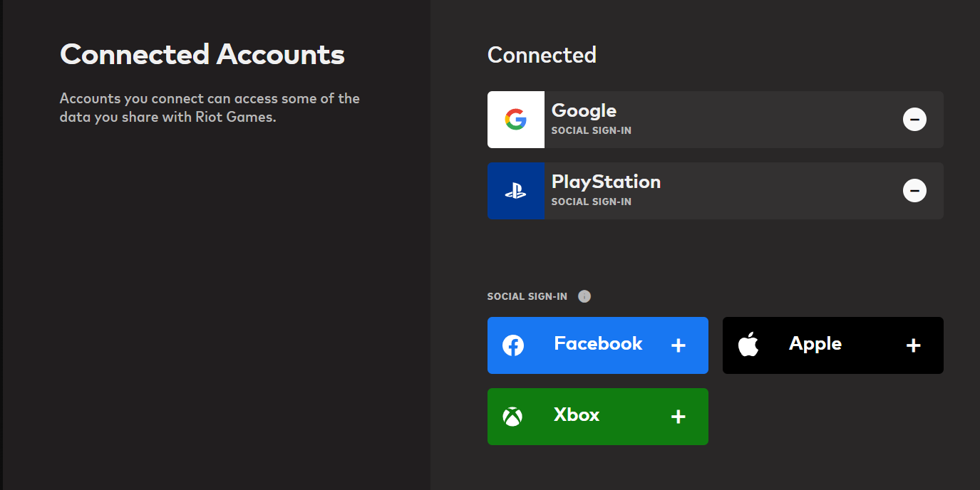Click the PlayStation logo icon
The image size is (980, 490).
coord(515,190)
